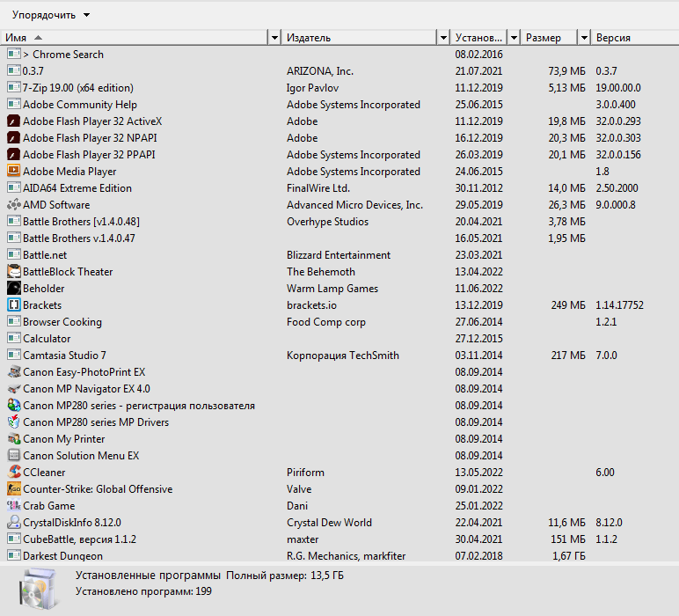Click the Adobe Flash Player 32 PPAPI icon
679x616 pixels.
click(14, 155)
